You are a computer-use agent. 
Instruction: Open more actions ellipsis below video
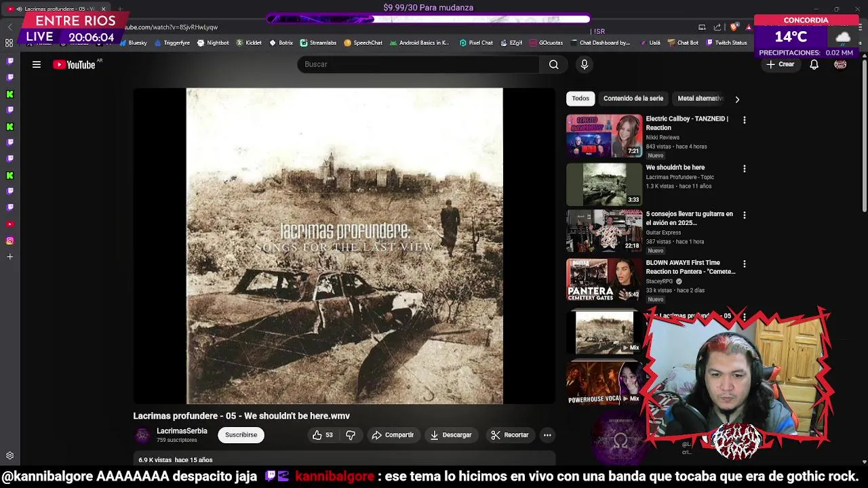click(547, 435)
